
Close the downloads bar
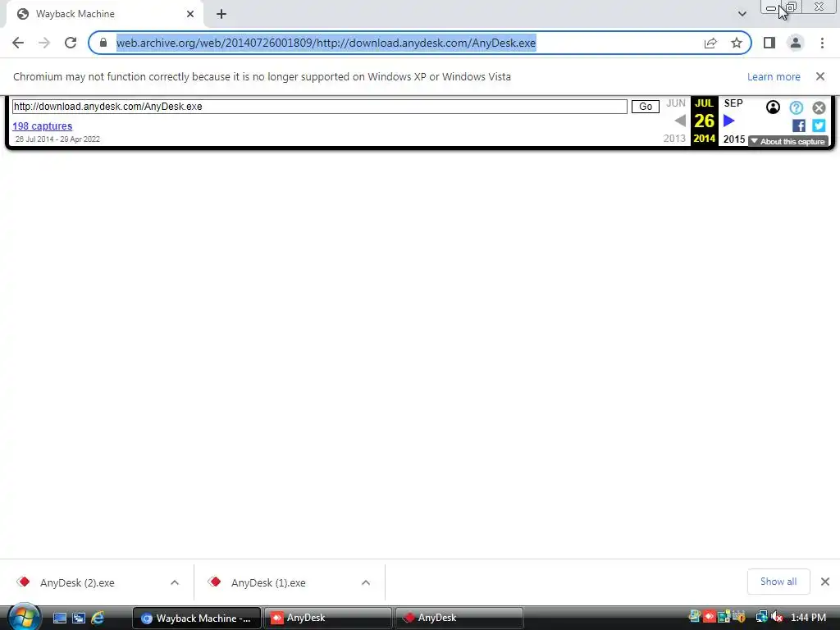pos(825,582)
